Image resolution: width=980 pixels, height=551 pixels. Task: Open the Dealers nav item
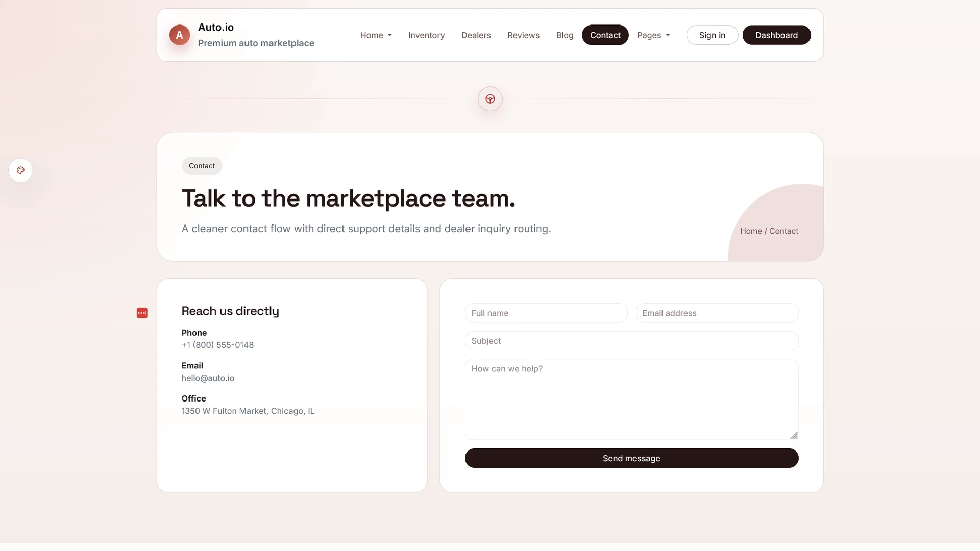pos(476,35)
